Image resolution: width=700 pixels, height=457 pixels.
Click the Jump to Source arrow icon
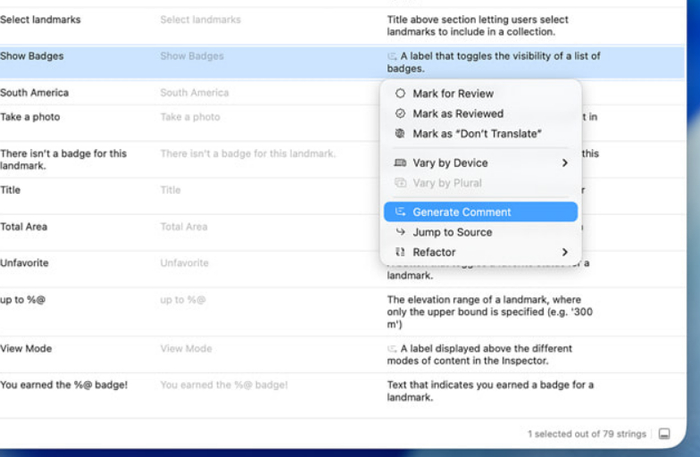click(400, 232)
